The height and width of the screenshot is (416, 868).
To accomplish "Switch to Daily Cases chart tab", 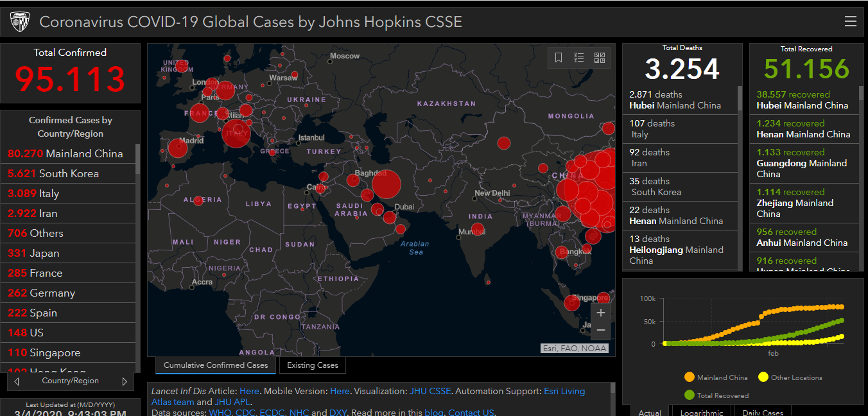I will click(x=763, y=411).
